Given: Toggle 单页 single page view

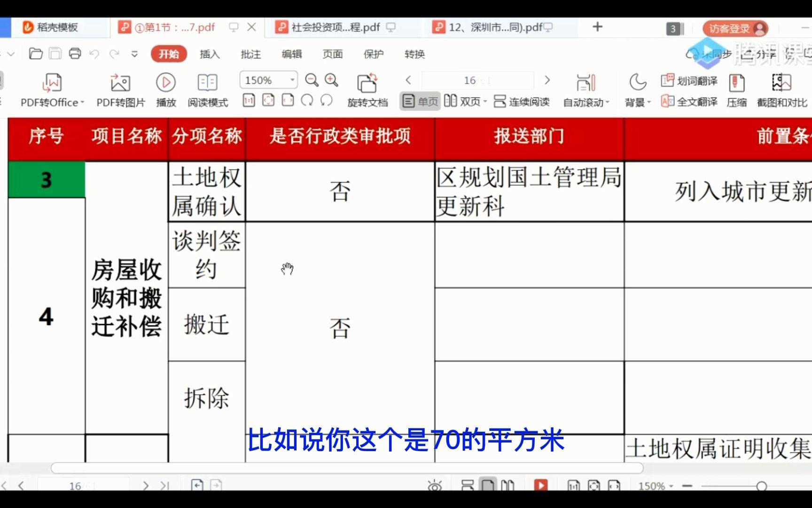Looking at the screenshot, I should coord(420,101).
